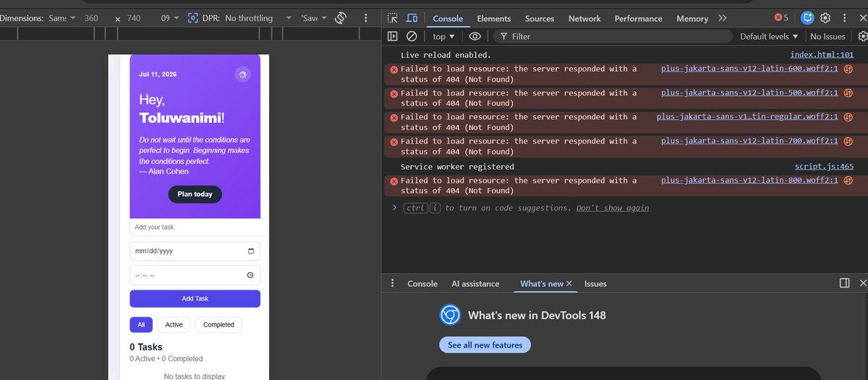Show more DevTools tabs chevron
Image resolution: width=868 pixels, height=380 pixels.
point(722,18)
